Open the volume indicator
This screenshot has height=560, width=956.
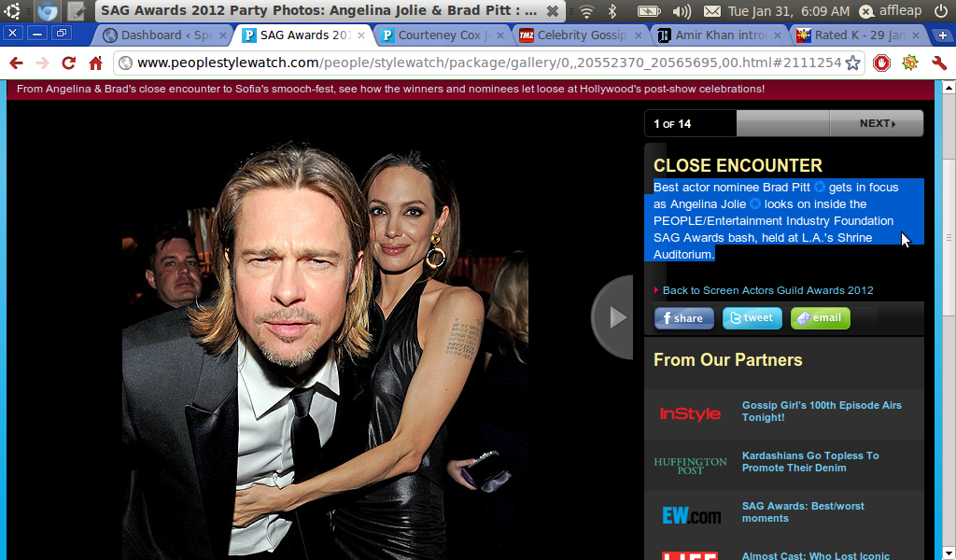pos(682,11)
